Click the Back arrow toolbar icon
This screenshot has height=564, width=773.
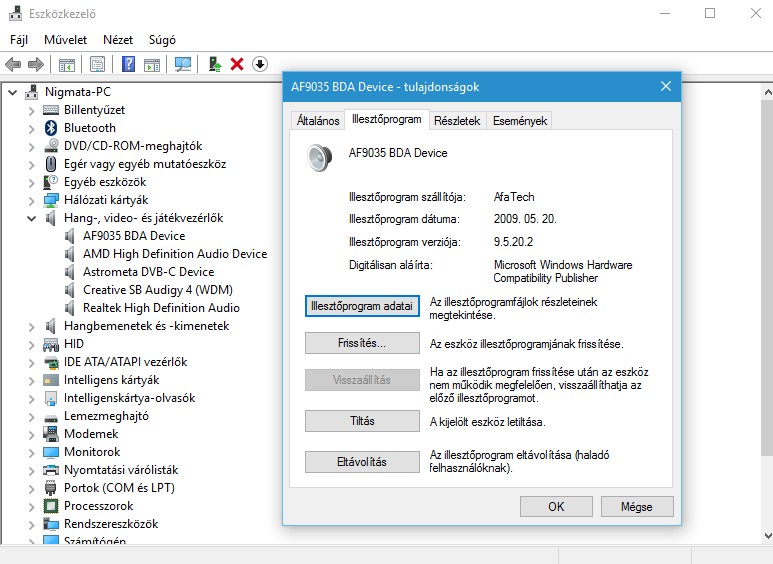pyautogui.click(x=13, y=64)
